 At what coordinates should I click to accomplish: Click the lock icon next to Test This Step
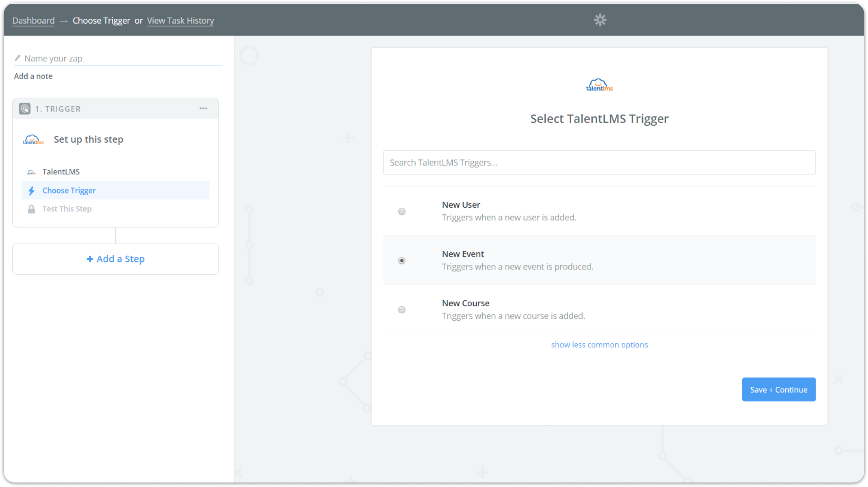[x=31, y=209]
